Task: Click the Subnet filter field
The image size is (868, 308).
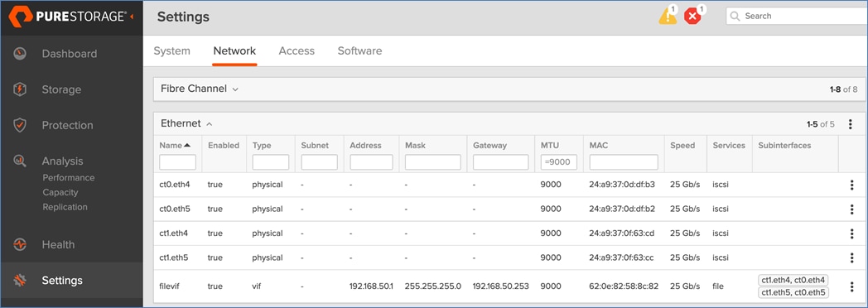Action: 320,162
